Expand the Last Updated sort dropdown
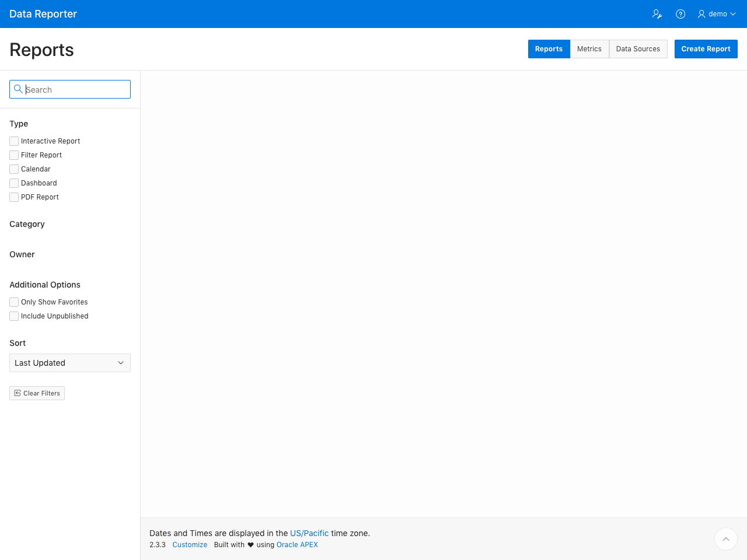The width and height of the screenshot is (747, 560). [x=70, y=363]
